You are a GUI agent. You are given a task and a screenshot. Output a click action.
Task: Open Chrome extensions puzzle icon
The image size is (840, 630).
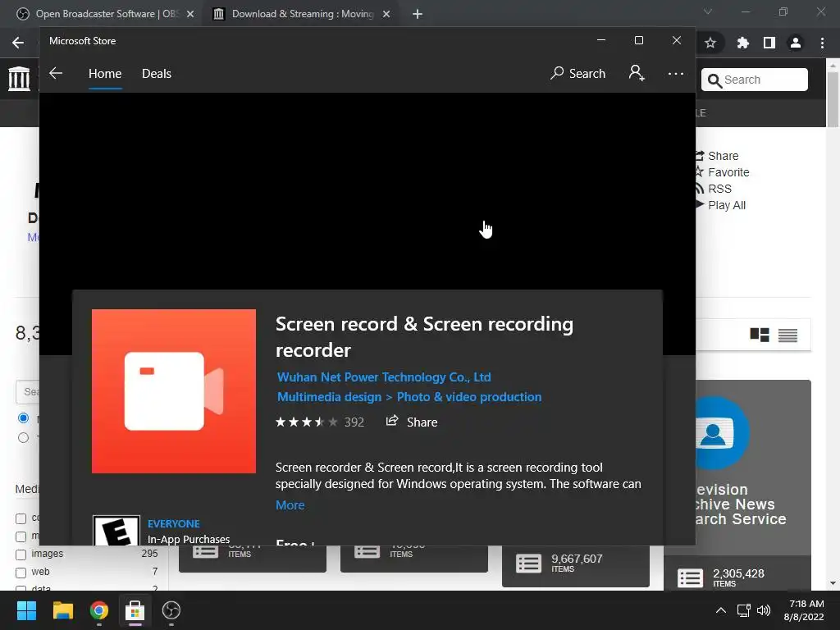tap(742, 43)
